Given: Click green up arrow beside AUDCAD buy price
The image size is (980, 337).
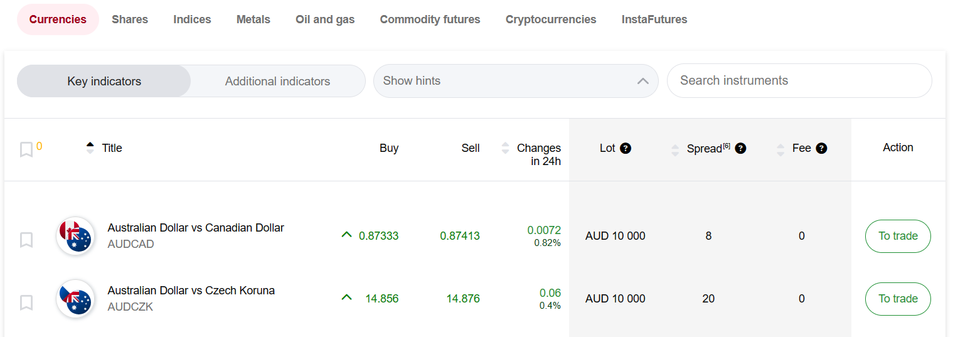Looking at the screenshot, I should tap(346, 235).
